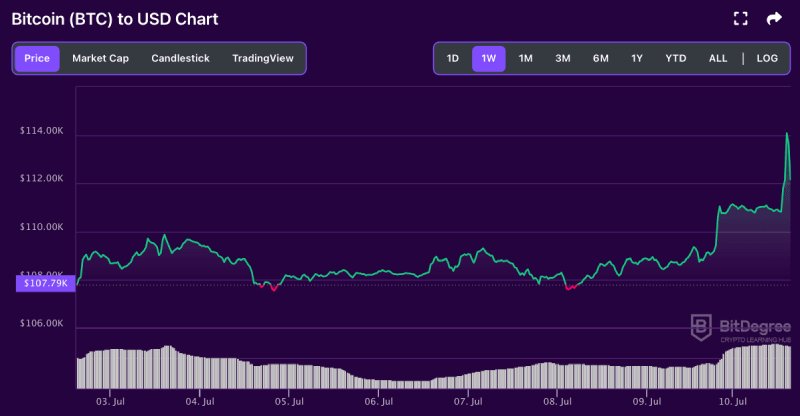Viewport: 800px width, 416px height.
Task: Click the 06. Jul date label
Action: coord(379,402)
